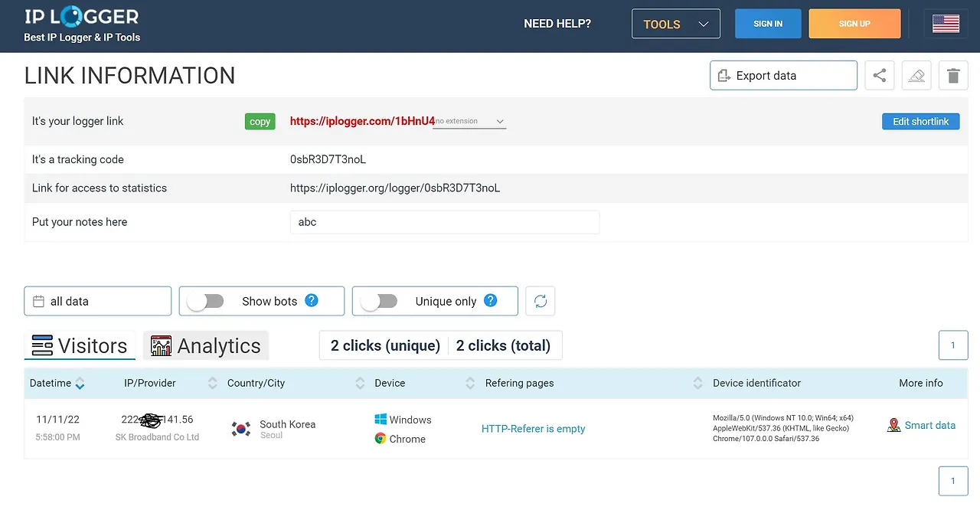Click the Chrome browser icon

381,439
